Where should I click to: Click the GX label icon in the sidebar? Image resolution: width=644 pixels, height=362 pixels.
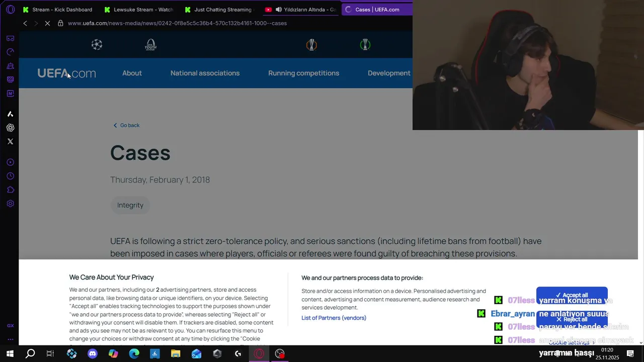(10, 326)
